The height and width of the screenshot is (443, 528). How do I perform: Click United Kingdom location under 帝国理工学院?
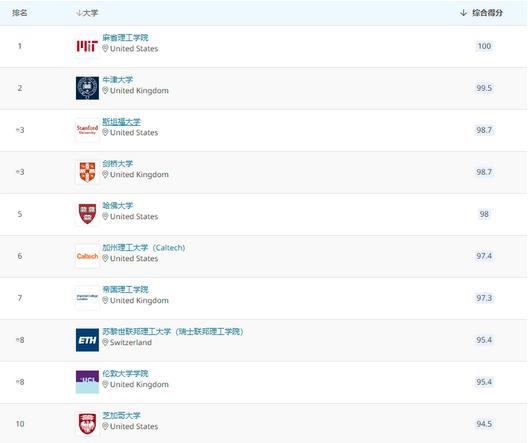(x=139, y=301)
